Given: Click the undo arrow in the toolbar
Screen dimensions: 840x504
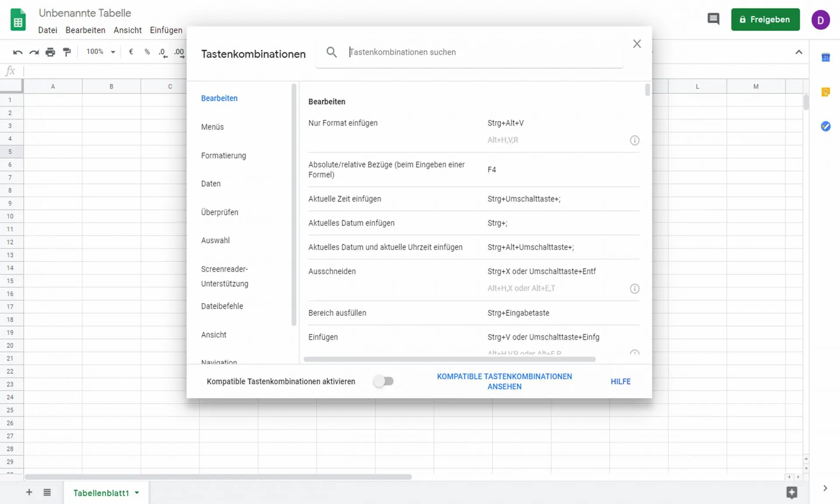Looking at the screenshot, I should point(17,52).
